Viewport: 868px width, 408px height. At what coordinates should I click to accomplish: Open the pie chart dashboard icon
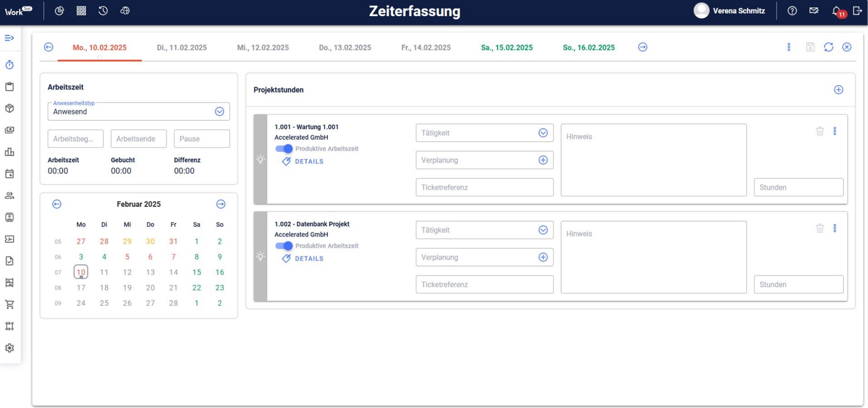click(59, 11)
